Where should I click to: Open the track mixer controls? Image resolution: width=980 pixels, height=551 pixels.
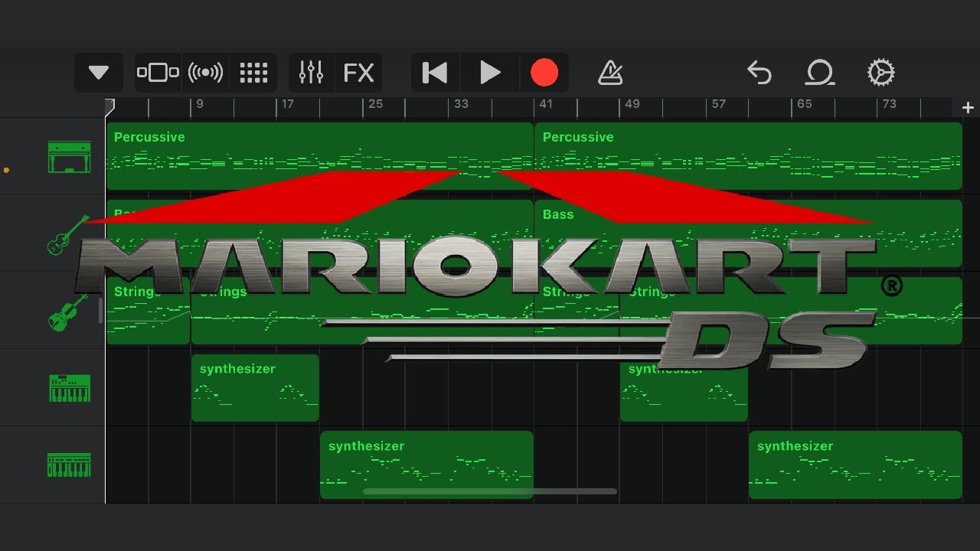tap(311, 73)
